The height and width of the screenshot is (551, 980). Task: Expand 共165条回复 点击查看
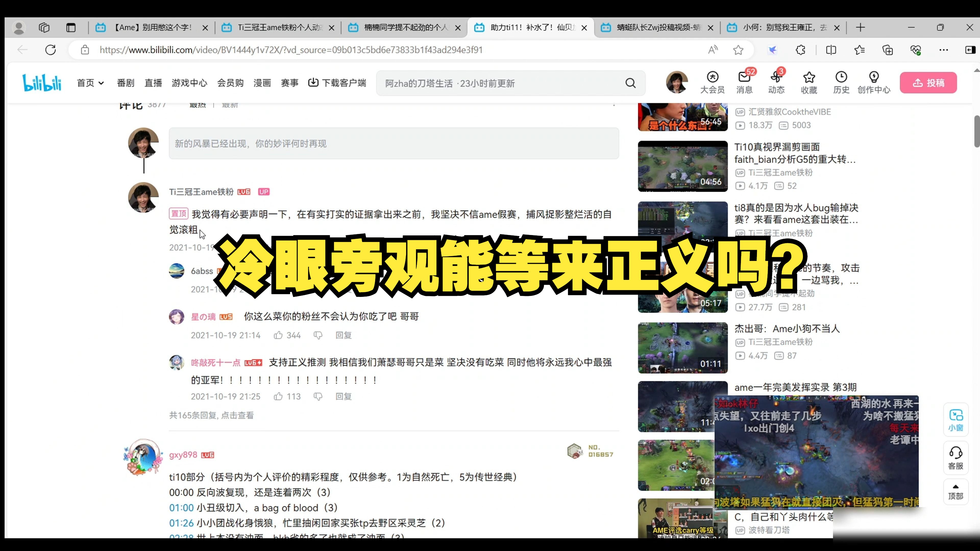point(212,415)
